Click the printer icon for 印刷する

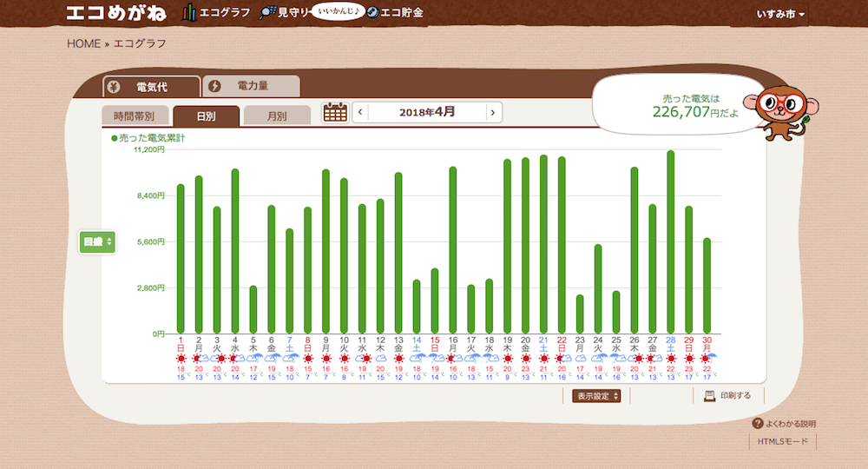709,396
